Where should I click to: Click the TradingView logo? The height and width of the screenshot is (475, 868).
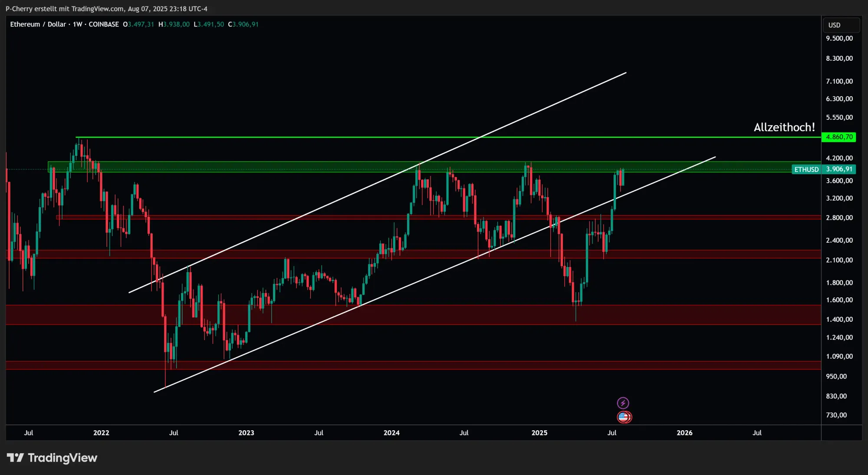click(52, 458)
